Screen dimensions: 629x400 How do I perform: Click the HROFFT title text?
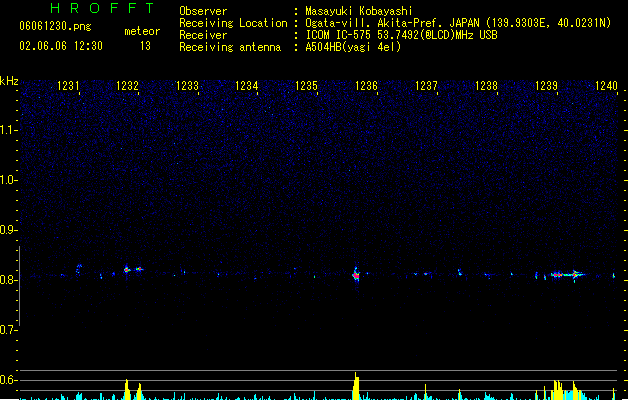point(103,8)
